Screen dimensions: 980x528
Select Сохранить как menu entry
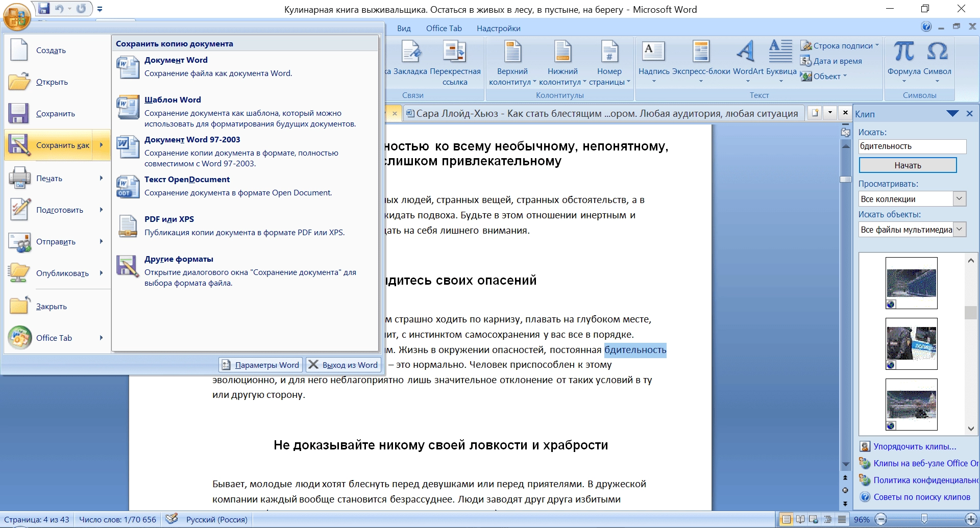[57, 145]
